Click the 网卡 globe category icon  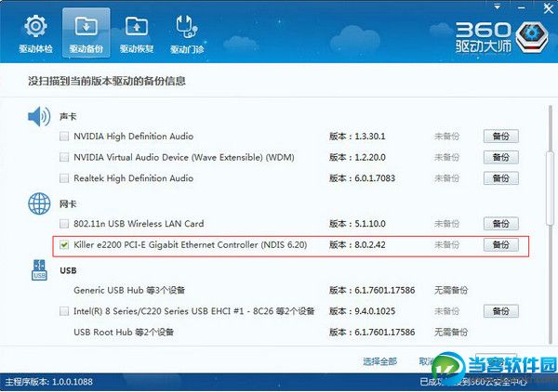pyautogui.click(x=39, y=203)
